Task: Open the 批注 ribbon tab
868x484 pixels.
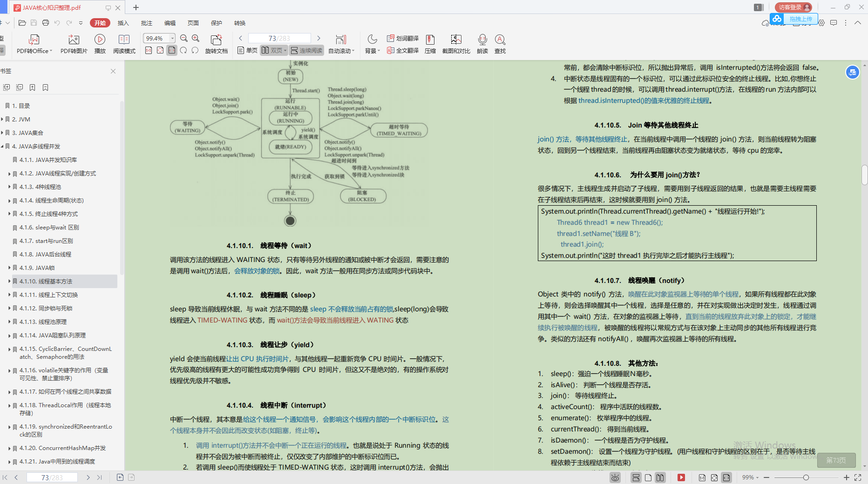Action: (146, 23)
